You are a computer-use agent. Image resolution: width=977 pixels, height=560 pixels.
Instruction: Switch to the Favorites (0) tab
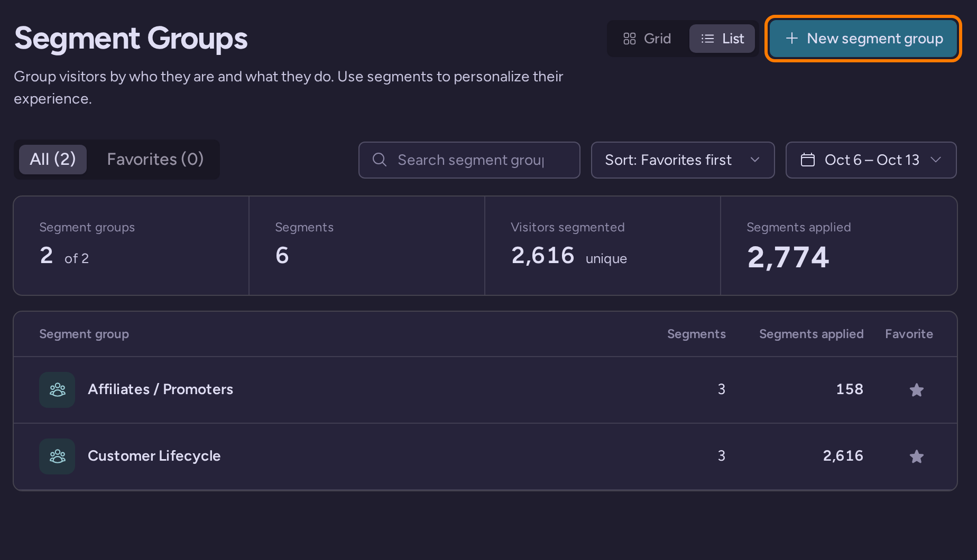[x=155, y=160]
